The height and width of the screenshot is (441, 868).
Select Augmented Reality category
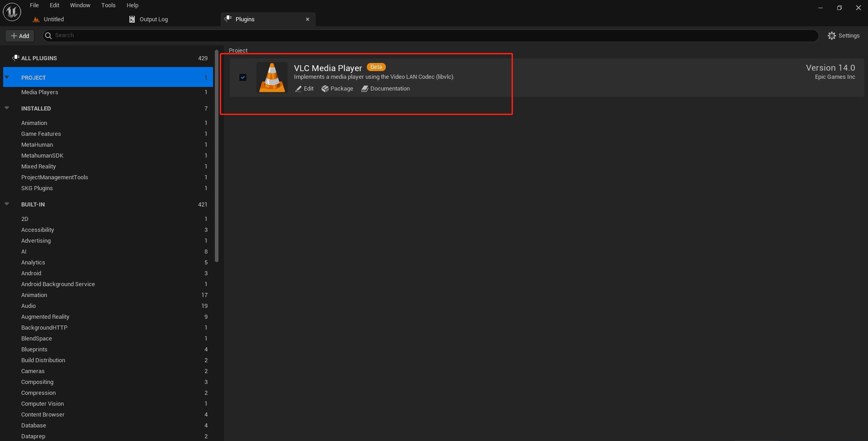(108, 316)
